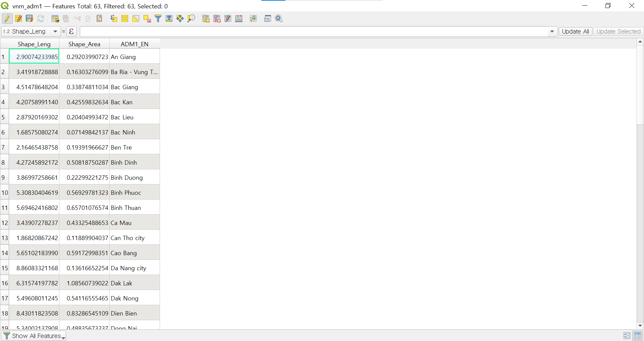This screenshot has width=644, height=341.
Task: Click the vertical scrollbar up arrow
Action: pos(640,42)
